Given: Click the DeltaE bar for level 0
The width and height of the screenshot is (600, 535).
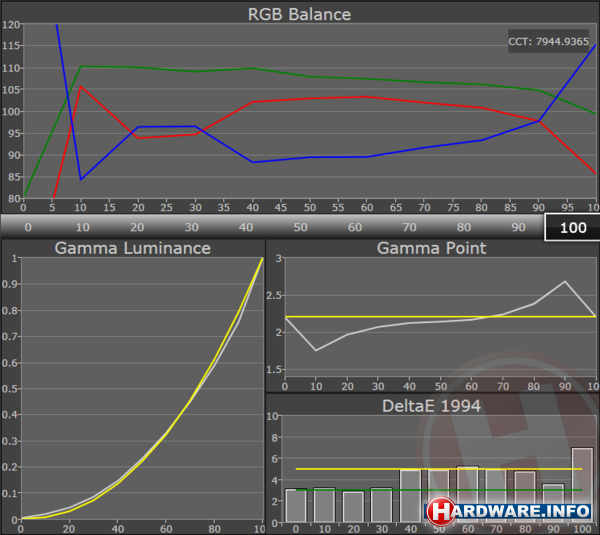Looking at the screenshot, I should [x=296, y=505].
